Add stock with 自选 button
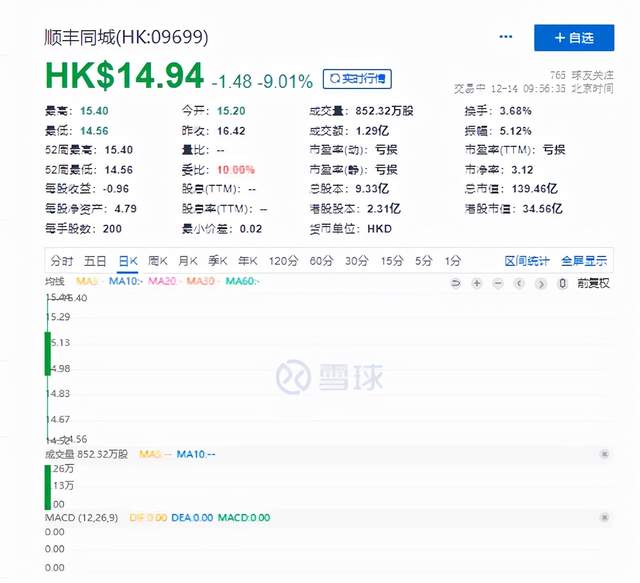The height and width of the screenshot is (583, 640). pos(574,38)
